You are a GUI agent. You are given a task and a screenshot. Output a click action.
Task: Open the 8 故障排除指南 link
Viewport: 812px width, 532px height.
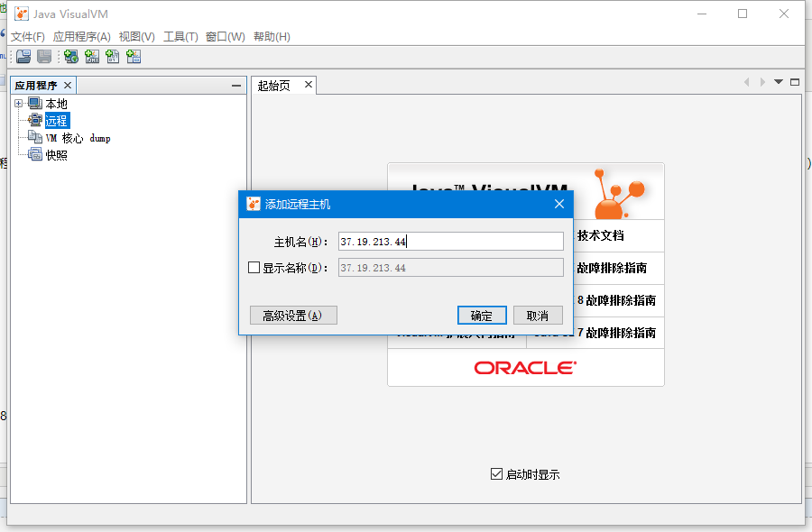[x=617, y=300]
